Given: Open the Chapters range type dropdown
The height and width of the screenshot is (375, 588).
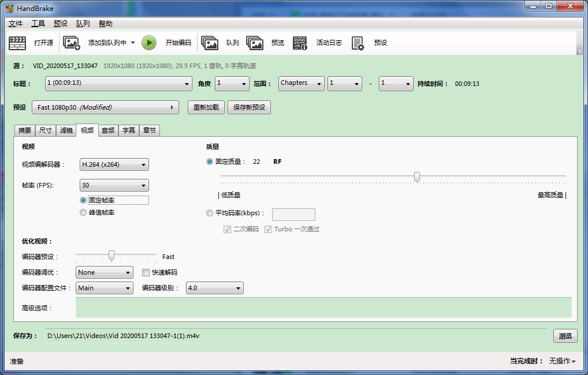Looking at the screenshot, I should coord(302,84).
